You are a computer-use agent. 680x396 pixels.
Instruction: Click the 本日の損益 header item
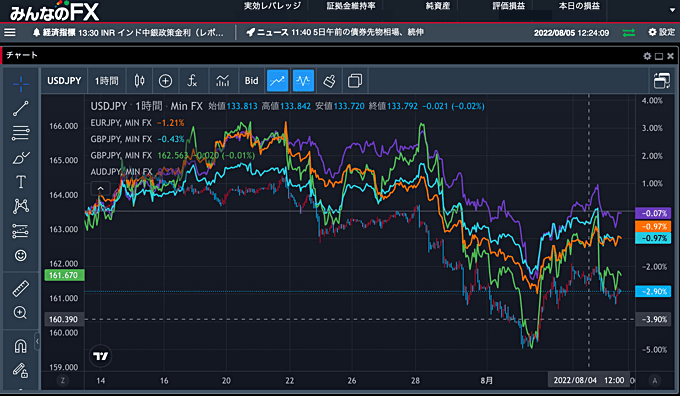(x=579, y=6)
